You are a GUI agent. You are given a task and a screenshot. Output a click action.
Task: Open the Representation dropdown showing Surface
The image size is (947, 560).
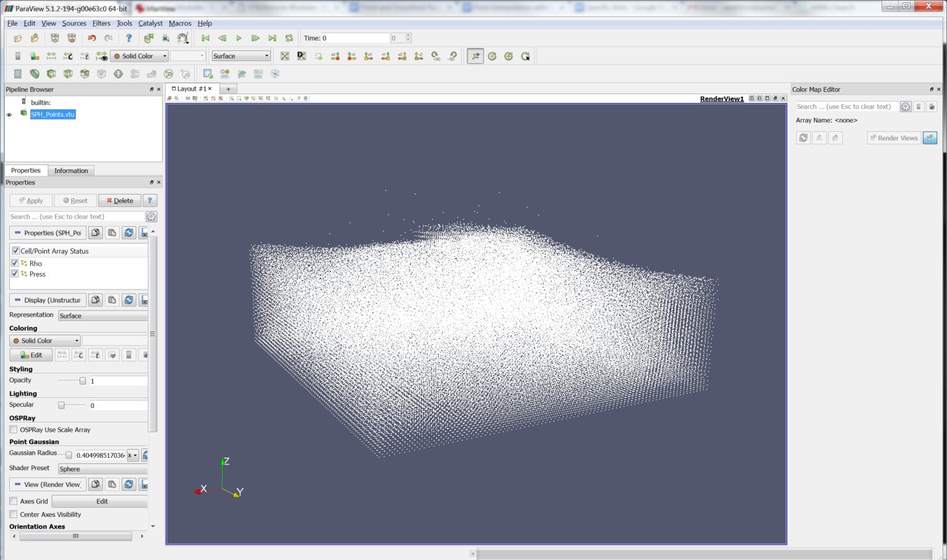[102, 315]
